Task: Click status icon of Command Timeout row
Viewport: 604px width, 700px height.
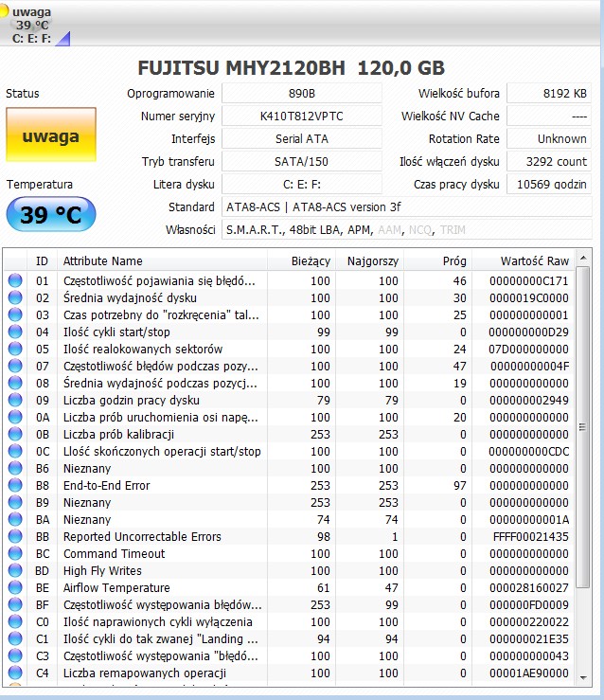Action: tap(15, 553)
